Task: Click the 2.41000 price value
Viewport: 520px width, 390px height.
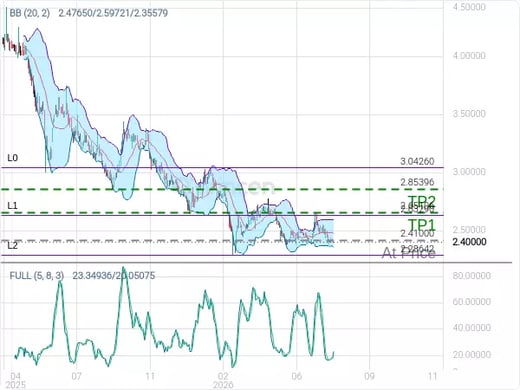Action: [417, 234]
